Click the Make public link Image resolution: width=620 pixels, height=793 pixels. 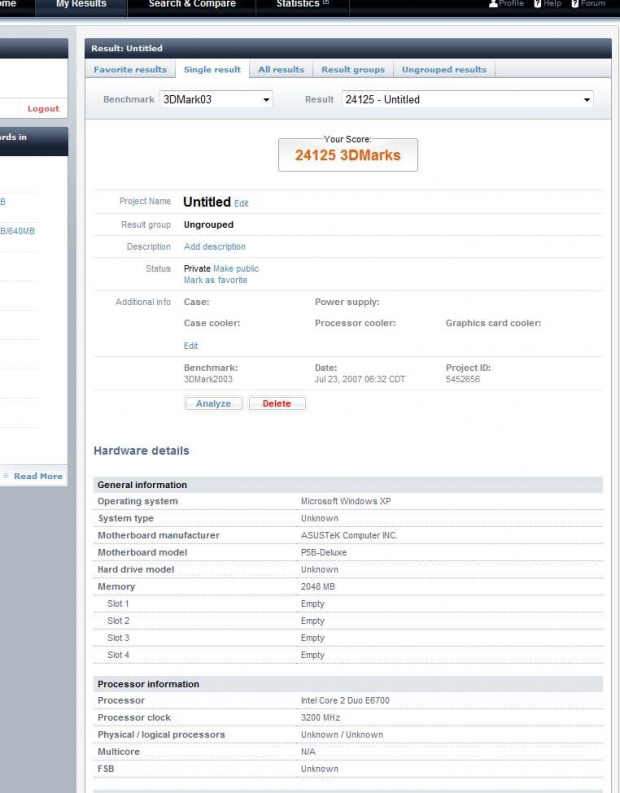[x=236, y=269]
